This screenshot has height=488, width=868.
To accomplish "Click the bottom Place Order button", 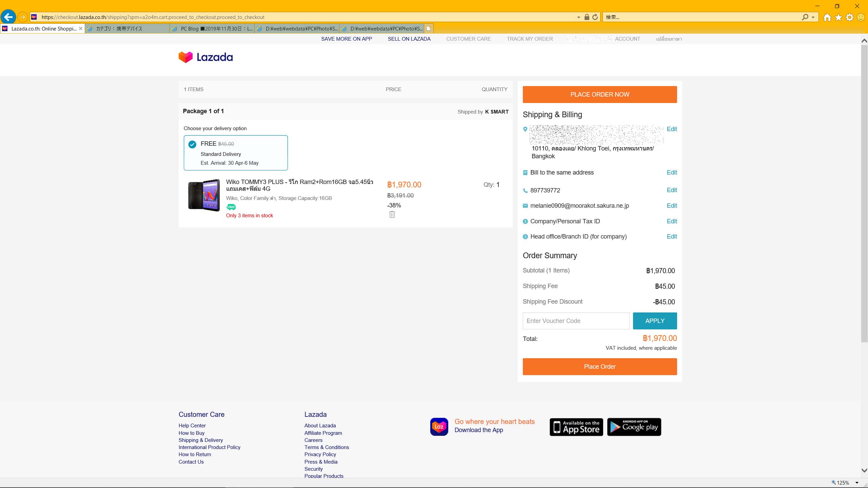I will pyautogui.click(x=599, y=367).
